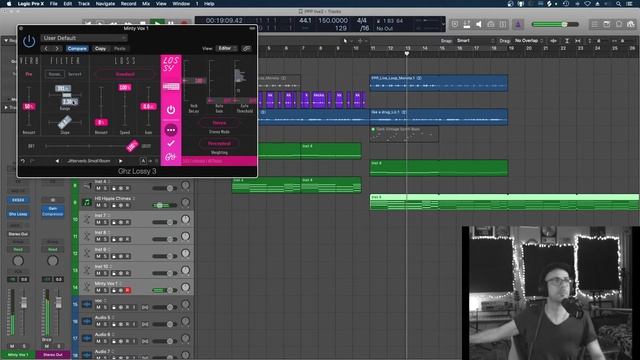
Task: Open the pointer tool menu
Action: coord(347,41)
